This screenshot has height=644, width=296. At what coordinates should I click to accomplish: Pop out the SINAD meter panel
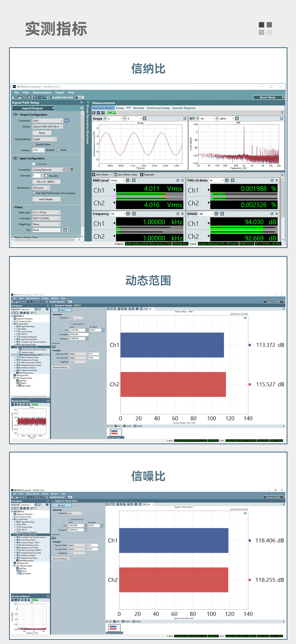[272, 214]
